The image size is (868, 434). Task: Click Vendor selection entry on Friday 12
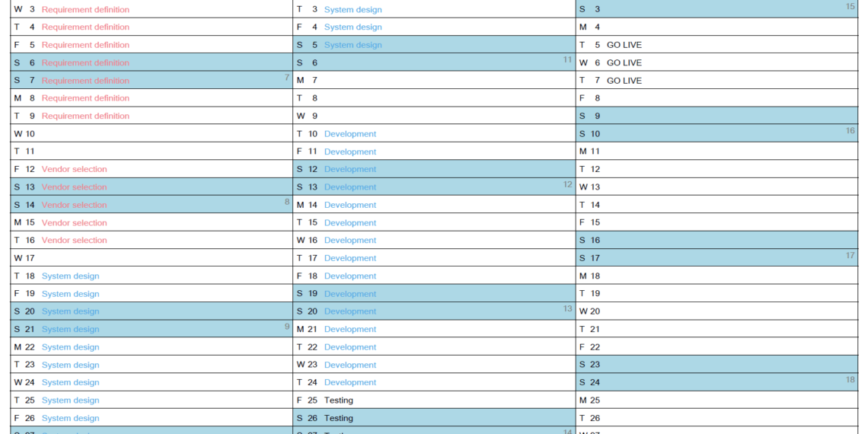tap(74, 170)
